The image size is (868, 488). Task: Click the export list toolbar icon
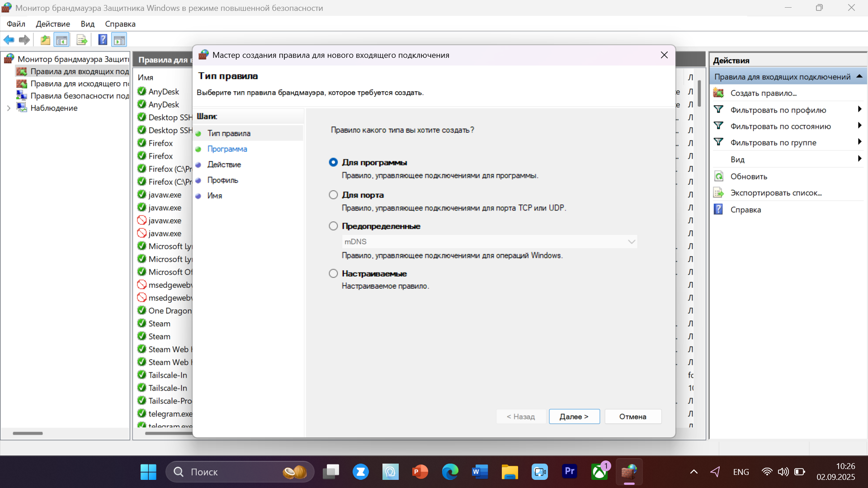click(x=82, y=40)
